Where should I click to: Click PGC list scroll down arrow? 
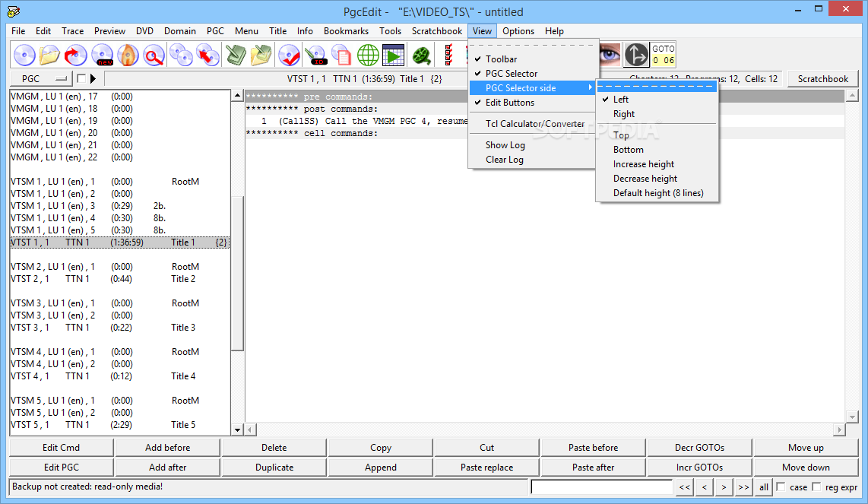[x=237, y=430]
